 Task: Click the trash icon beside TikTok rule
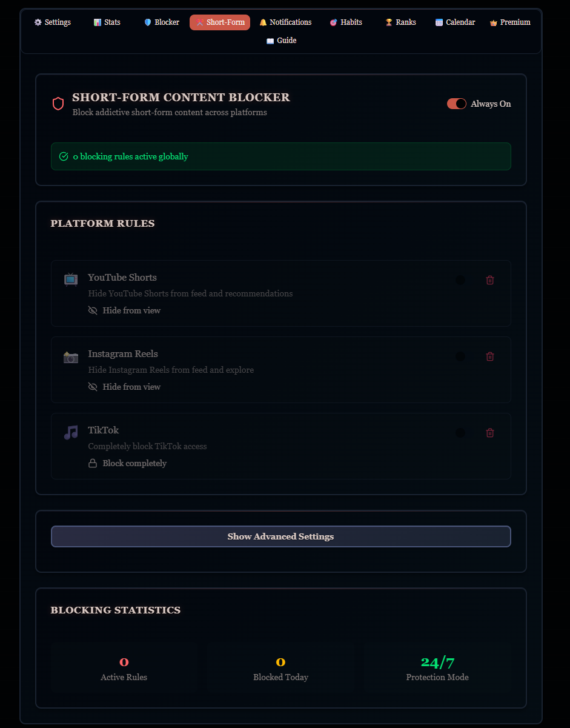point(490,432)
